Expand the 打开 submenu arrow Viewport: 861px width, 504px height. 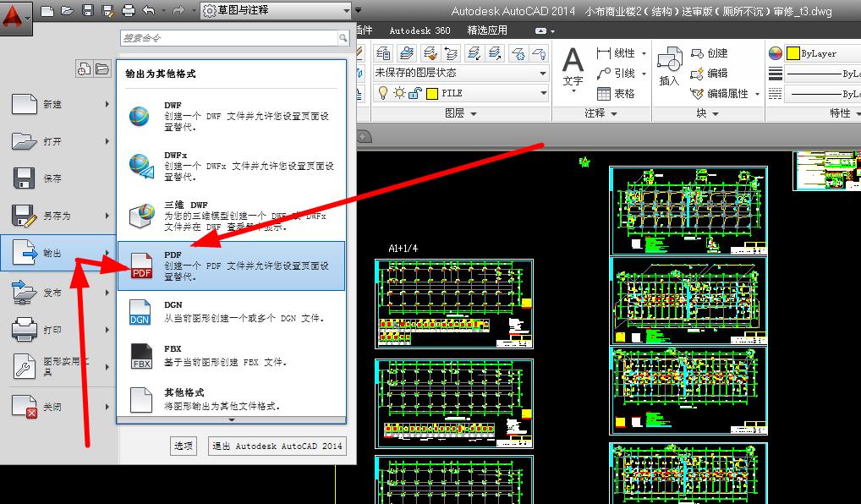point(107,141)
